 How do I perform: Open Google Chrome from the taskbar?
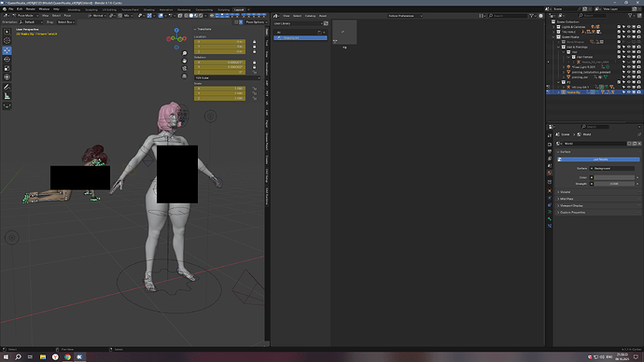coord(67,357)
